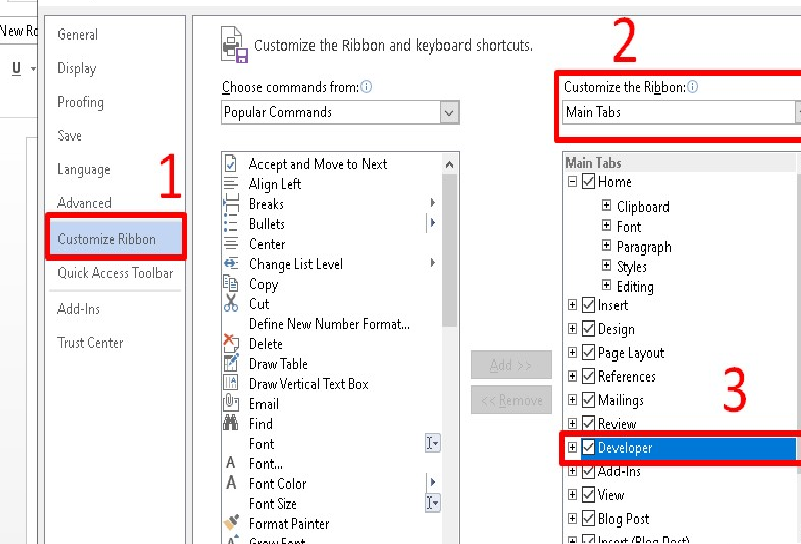The image size is (801, 544).
Task: Expand the Add-Ins tab node
Action: 572,471
